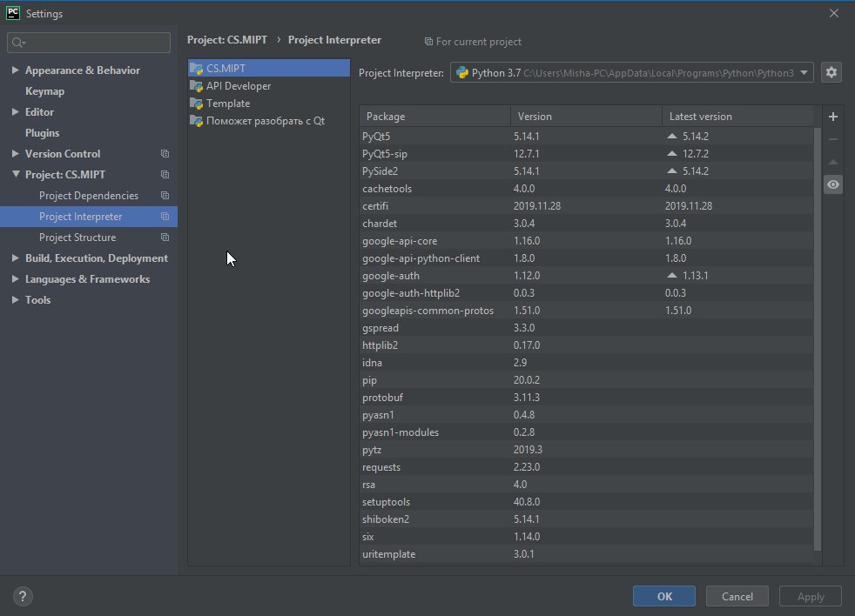Image resolution: width=855 pixels, height=616 pixels.
Task: Select the uritemplate package row
Action: click(x=586, y=554)
